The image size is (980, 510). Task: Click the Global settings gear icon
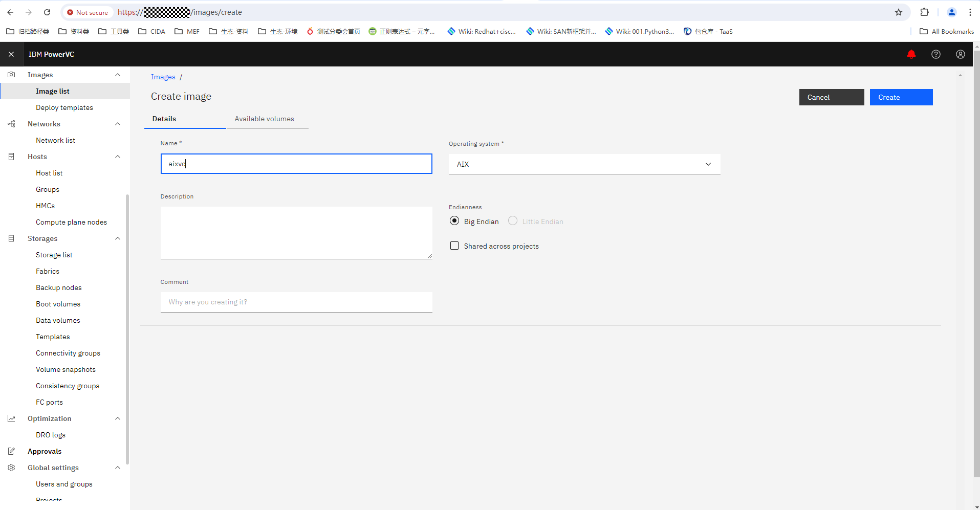click(x=11, y=468)
